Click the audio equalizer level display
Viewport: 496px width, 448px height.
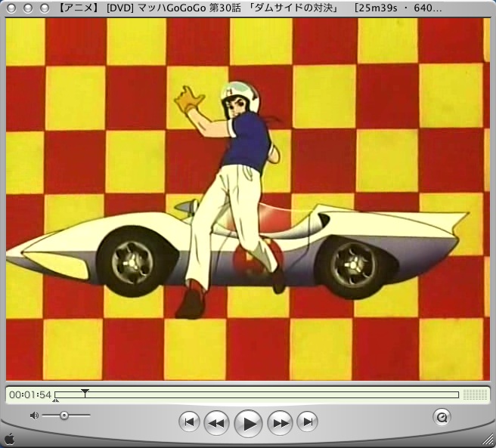[475, 394]
